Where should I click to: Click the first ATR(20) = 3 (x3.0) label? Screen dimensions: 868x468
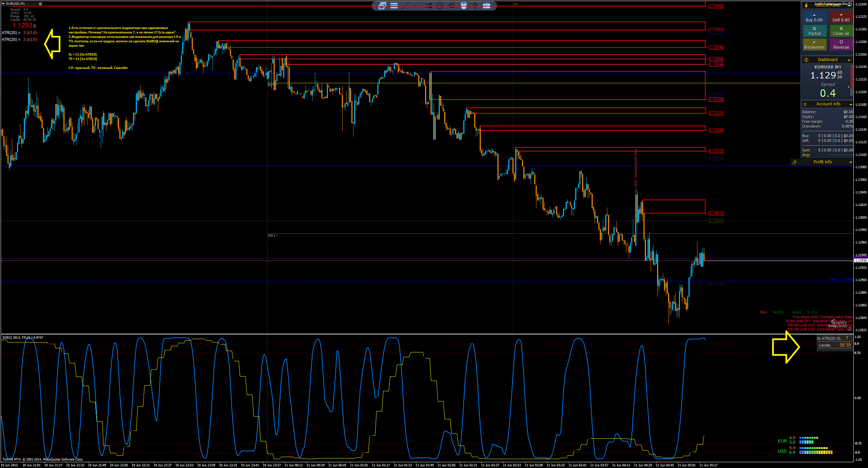[19, 33]
